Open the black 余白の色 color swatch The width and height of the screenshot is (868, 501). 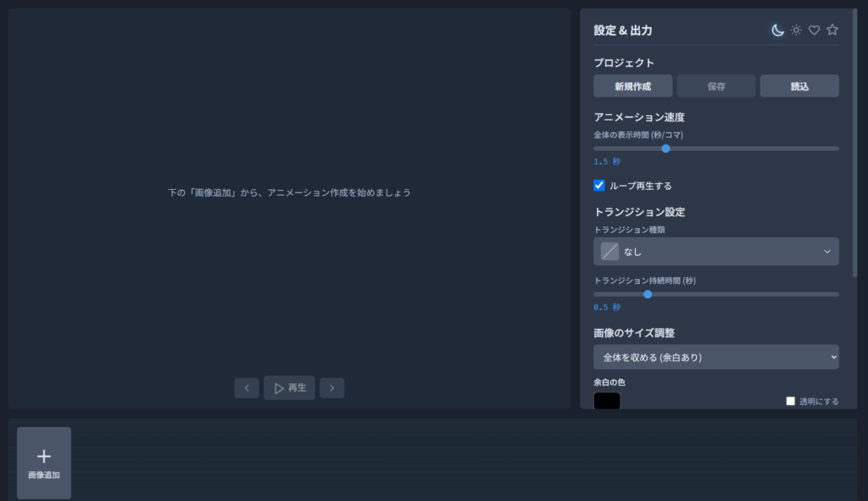607,400
